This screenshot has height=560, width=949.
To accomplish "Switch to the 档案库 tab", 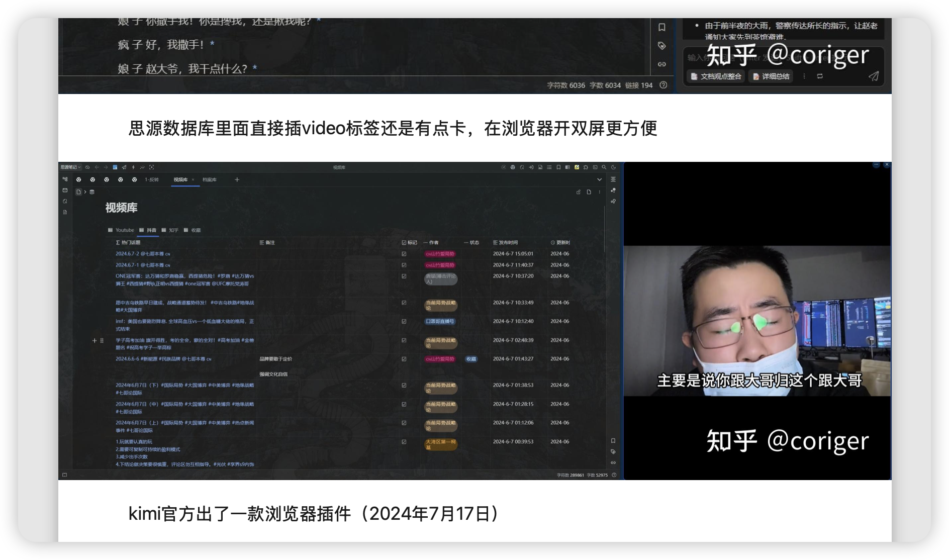I will 210,179.
